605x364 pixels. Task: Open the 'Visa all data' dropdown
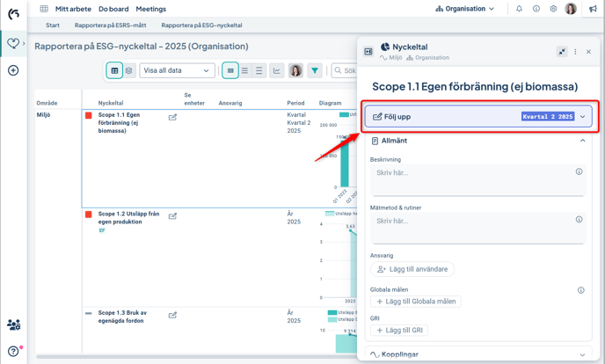click(177, 70)
